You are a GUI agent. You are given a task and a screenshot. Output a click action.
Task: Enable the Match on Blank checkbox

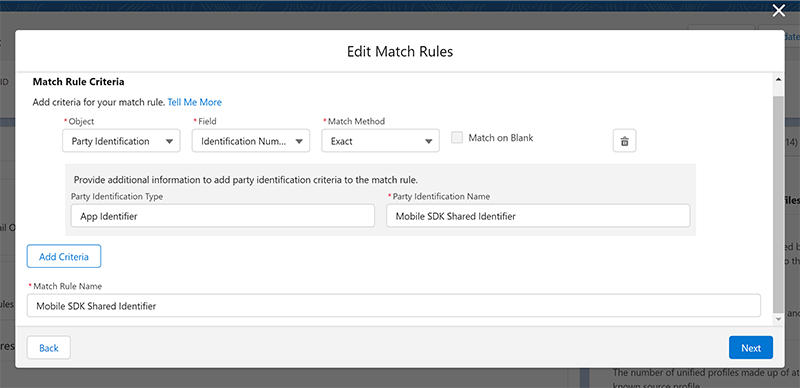click(457, 138)
